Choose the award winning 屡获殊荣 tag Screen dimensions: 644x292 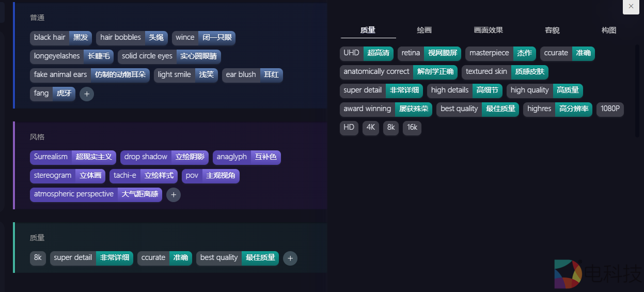point(386,109)
